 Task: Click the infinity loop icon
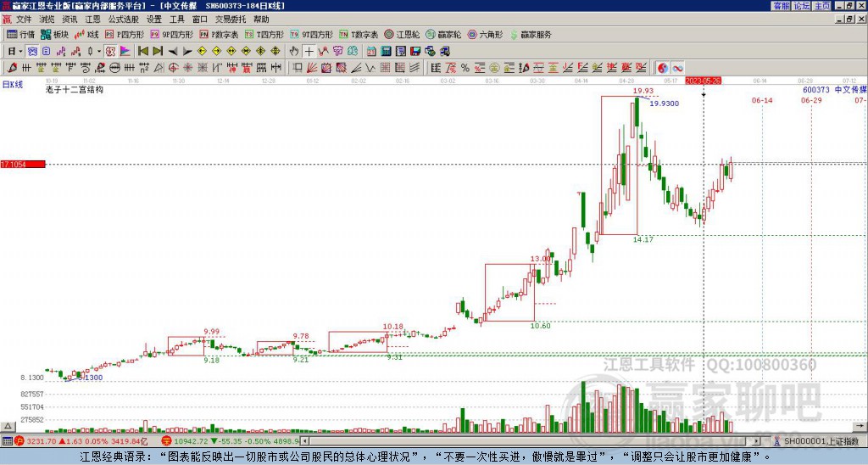tap(677, 68)
